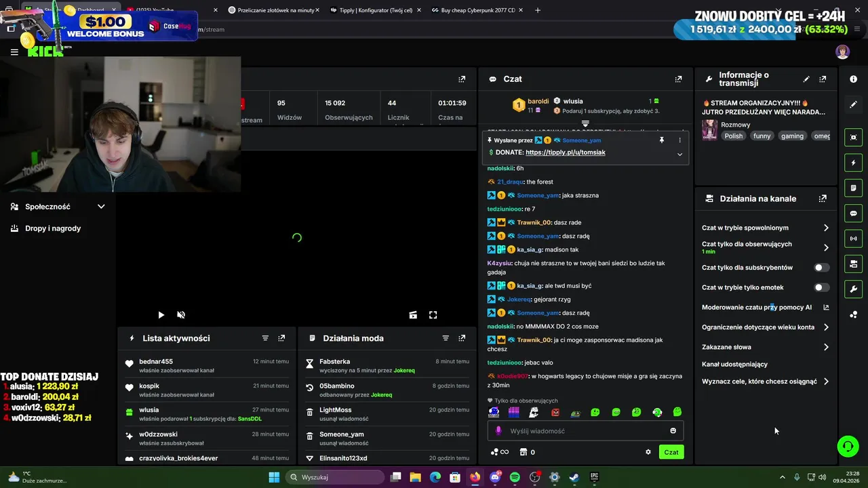
Task: Open Steam from the taskbar
Action: pyautogui.click(x=574, y=477)
